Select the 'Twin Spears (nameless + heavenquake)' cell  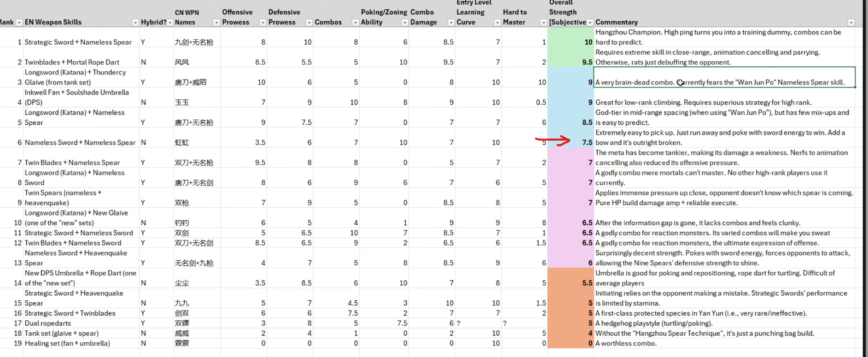tap(81, 198)
